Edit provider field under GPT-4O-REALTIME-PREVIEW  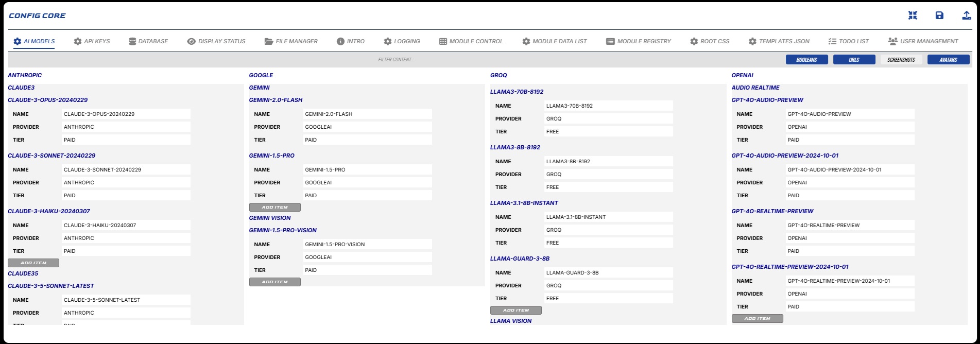coord(850,238)
